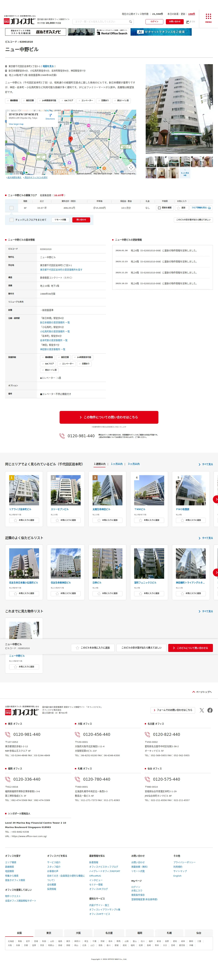Check the 6F floor row checkbox

[11, 208]
